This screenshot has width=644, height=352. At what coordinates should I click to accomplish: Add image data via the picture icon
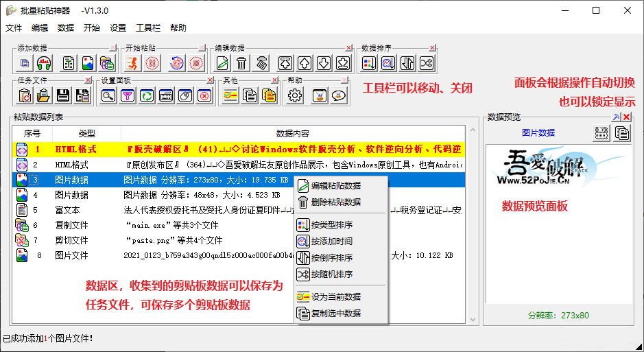click(88, 63)
